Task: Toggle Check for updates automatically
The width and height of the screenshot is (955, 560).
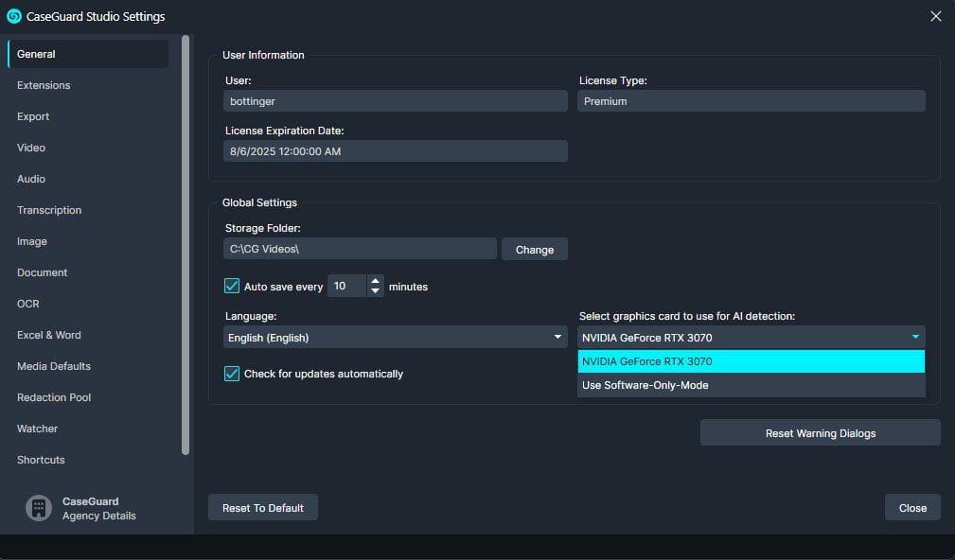Action: coord(230,374)
